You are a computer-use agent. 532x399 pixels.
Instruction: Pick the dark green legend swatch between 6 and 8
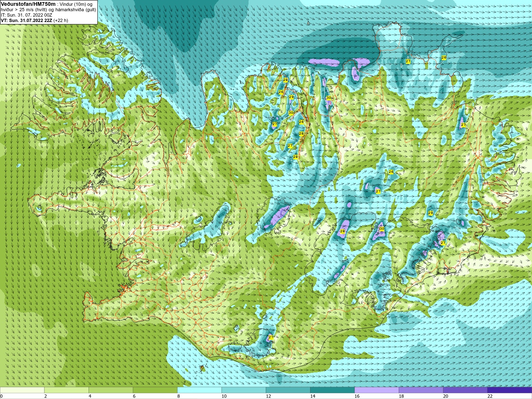click(155, 390)
